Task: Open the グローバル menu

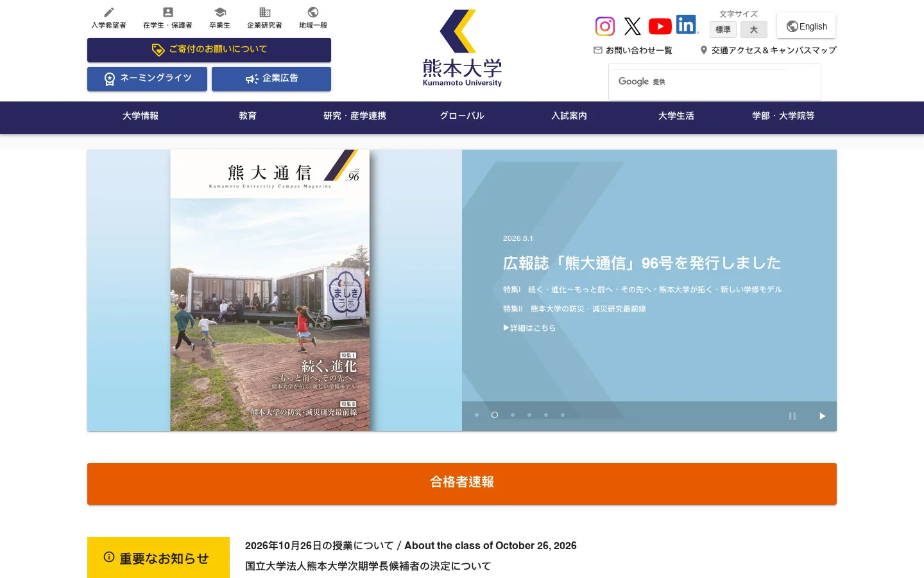Action: pos(462,116)
